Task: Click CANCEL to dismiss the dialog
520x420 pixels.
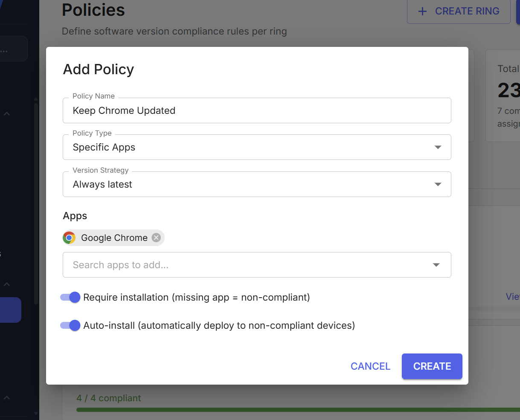Action: pyautogui.click(x=370, y=366)
